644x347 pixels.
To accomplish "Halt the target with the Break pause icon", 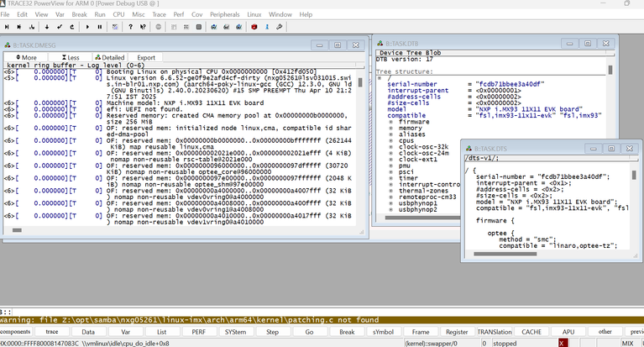I will pyautogui.click(x=99, y=27).
